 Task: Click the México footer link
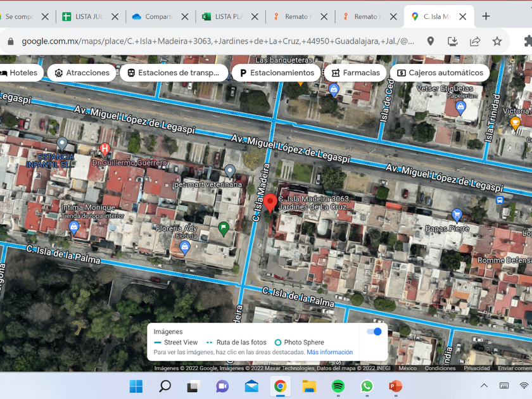tap(407, 368)
